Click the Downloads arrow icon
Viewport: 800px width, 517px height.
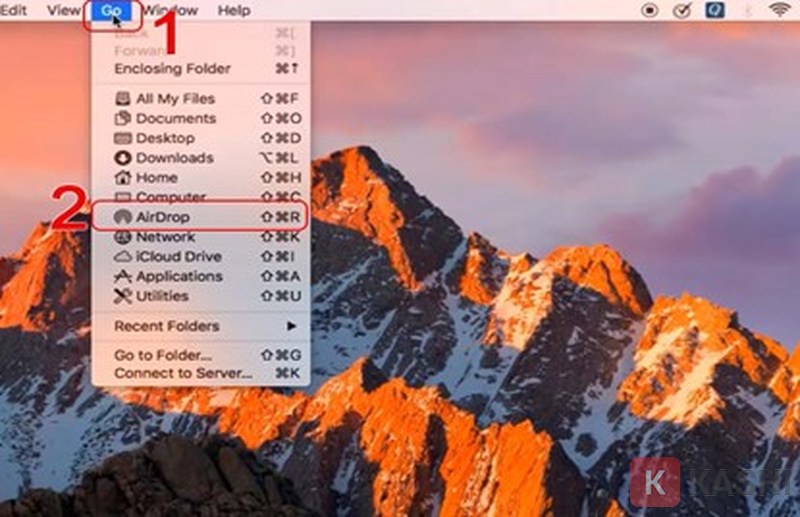tap(122, 158)
